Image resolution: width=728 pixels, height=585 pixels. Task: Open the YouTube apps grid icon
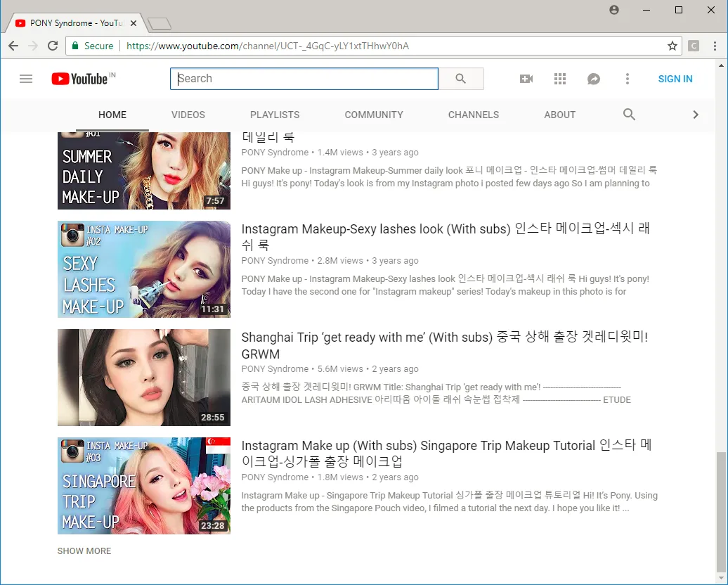point(560,79)
